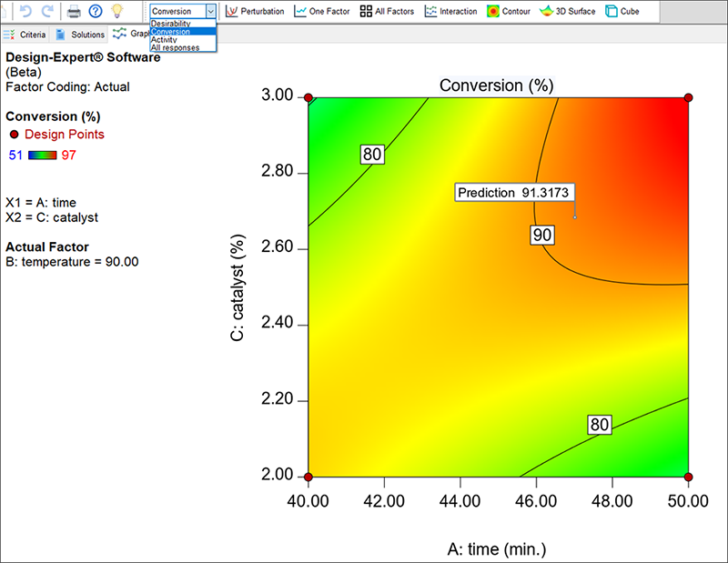Open the Cube plot
728x563 pixels.
[x=623, y=12]
